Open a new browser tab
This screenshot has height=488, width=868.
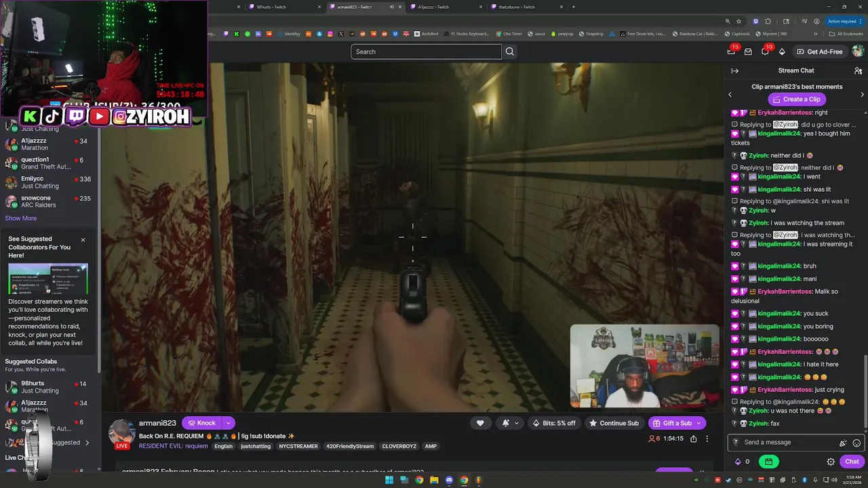[574, 7]
